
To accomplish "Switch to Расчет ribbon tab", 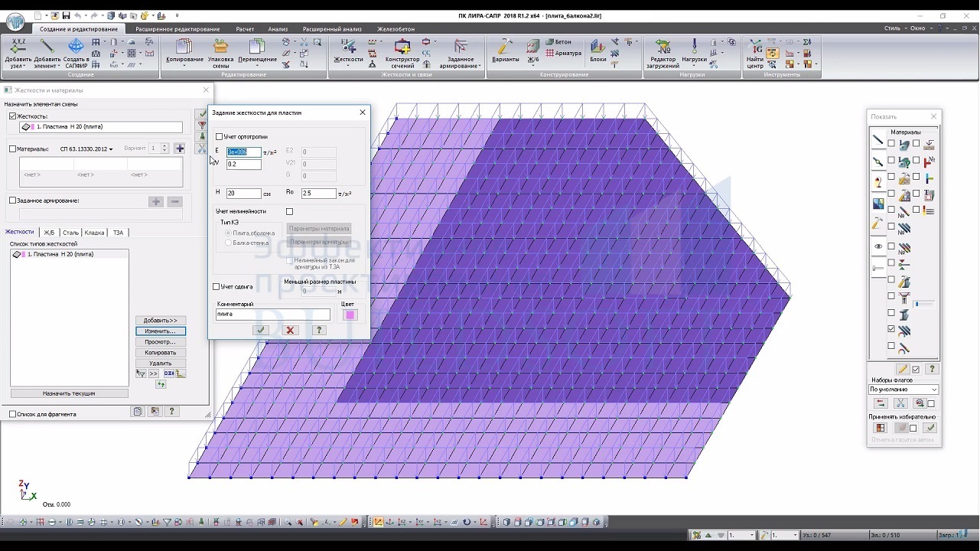I will tap(245, 29).
